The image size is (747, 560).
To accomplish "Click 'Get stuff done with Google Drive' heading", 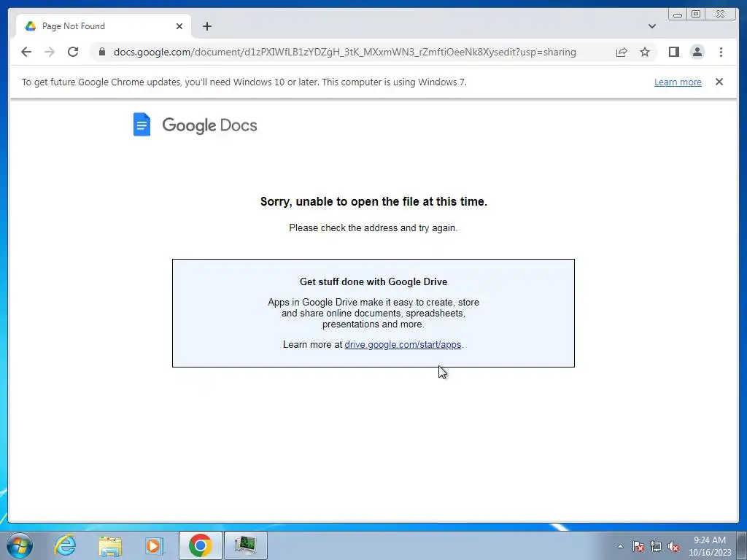I will [373, 281].
